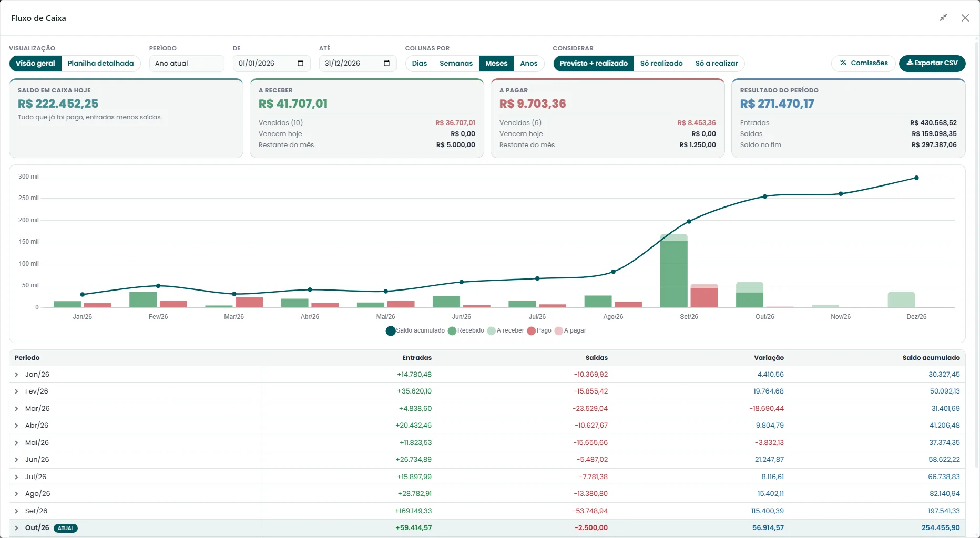This screenshot has width=980, height=538.
Task: Collapse the Fluxo de Caixa dialog
Action: click(944, 18)
